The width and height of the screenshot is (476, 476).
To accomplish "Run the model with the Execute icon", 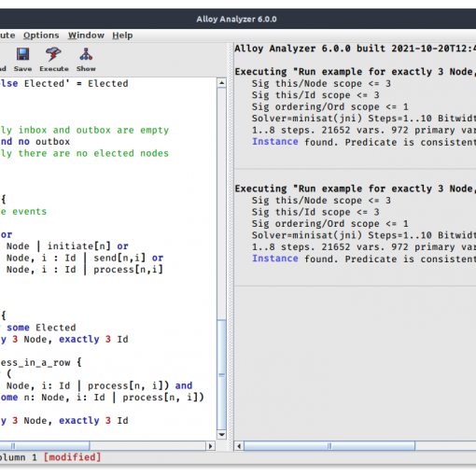I will coord(54,60).
